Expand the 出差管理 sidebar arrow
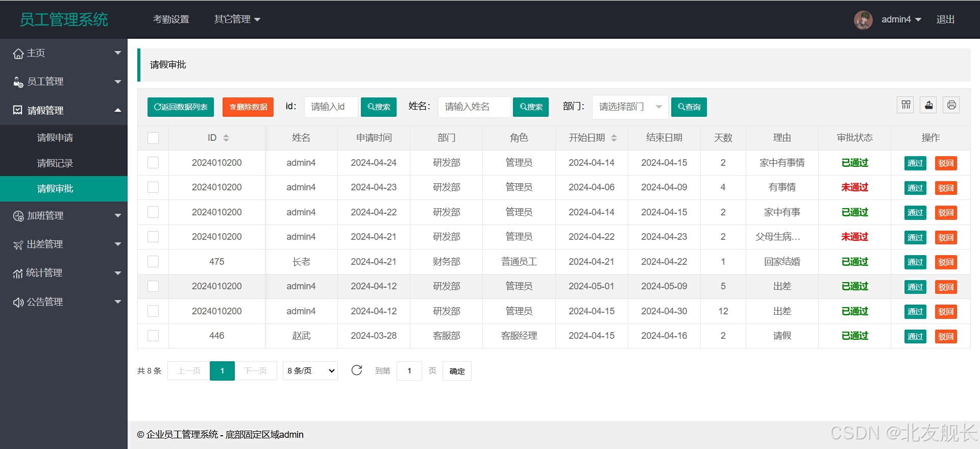The image size is (980, 449). tap(118, 244)
